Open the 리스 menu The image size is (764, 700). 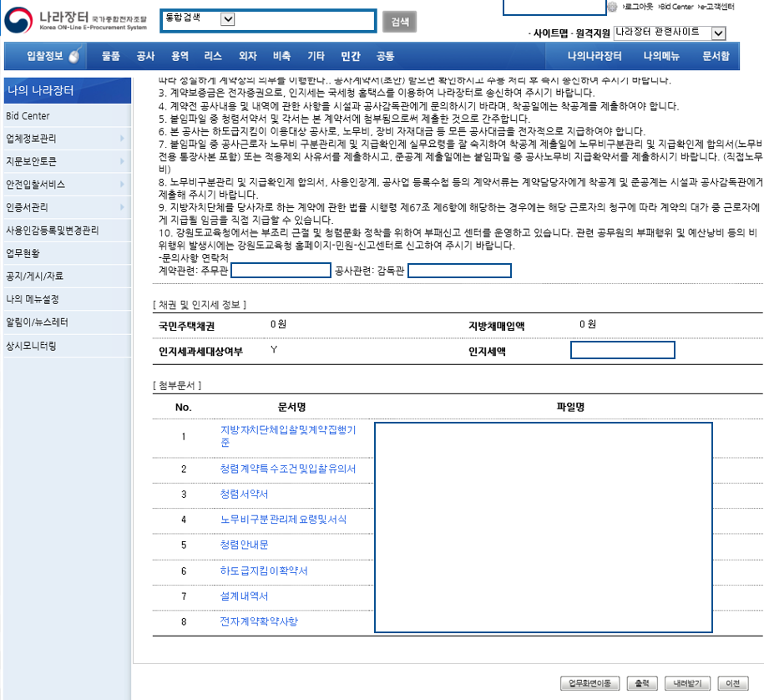click(213, 56)
